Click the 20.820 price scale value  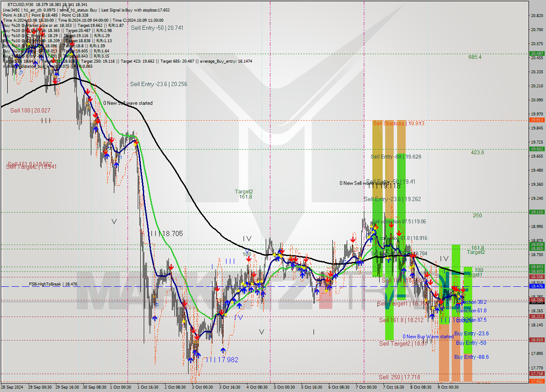click(536, 16)
